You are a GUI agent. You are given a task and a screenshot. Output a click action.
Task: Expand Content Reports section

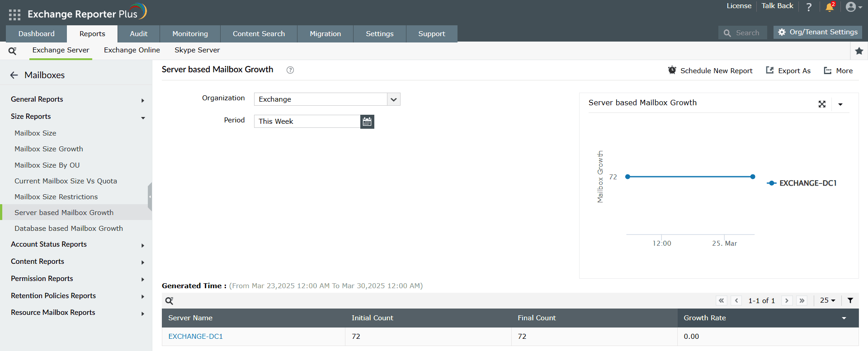tap(76, 262)
